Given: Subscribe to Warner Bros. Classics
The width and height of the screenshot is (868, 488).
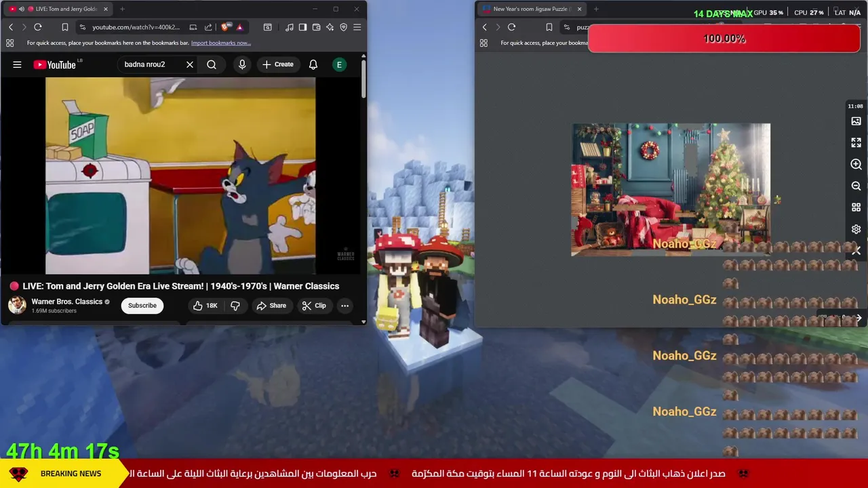Looking at the screenshot, I should [x=142, y=305].
